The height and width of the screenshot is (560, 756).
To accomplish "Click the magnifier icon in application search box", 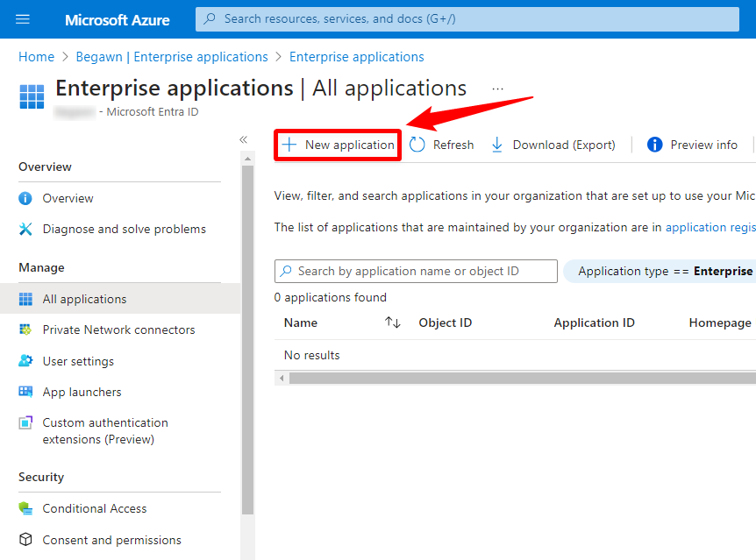I will (x=286, y=271).
